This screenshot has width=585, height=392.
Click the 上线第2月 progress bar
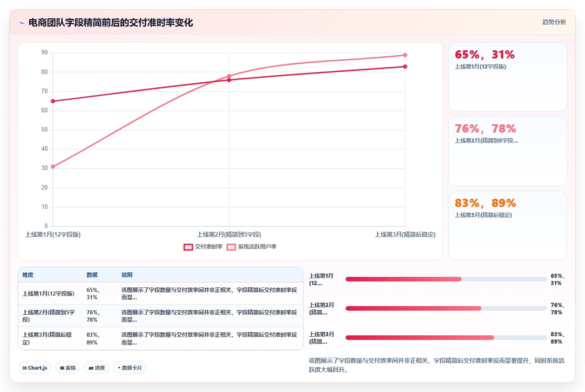click(x=446, y=308)
